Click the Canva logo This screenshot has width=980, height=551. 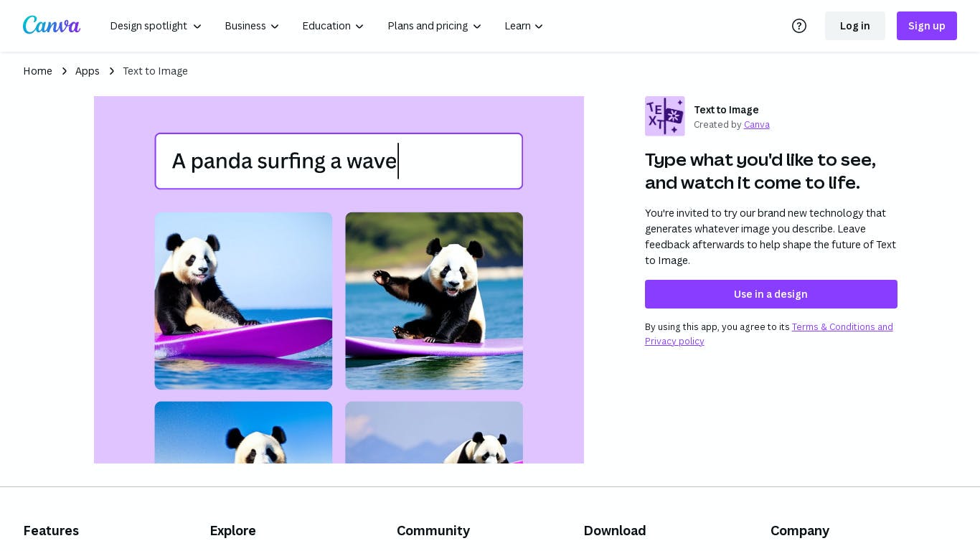[x=52, y=25]
